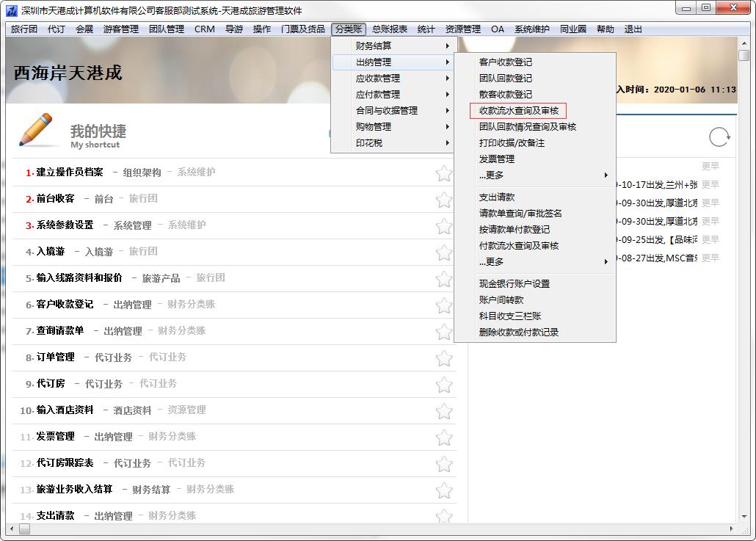This screenshot has height=541, width=756.
Task: Expand the 应收款管理 submenu
Action: click(x=392, y=79)
